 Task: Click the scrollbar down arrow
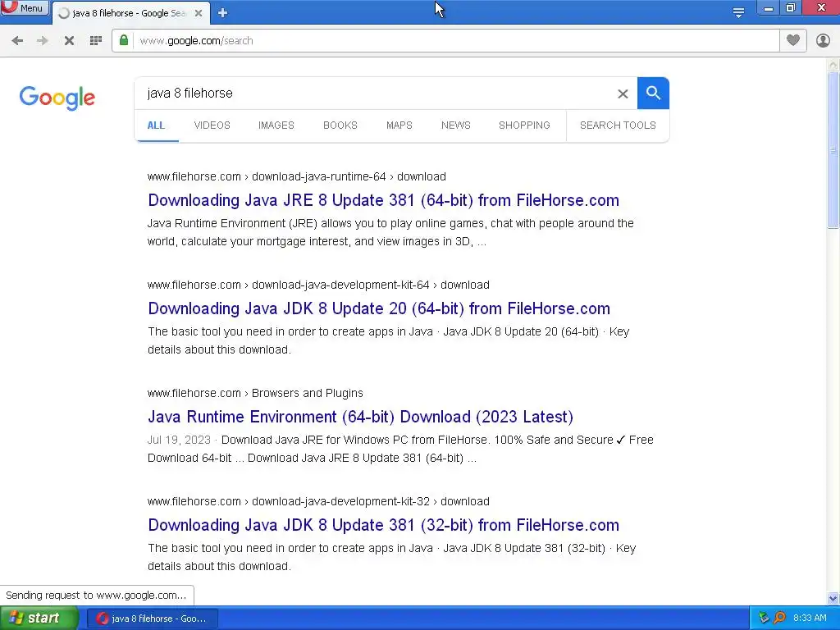point(833,598)
